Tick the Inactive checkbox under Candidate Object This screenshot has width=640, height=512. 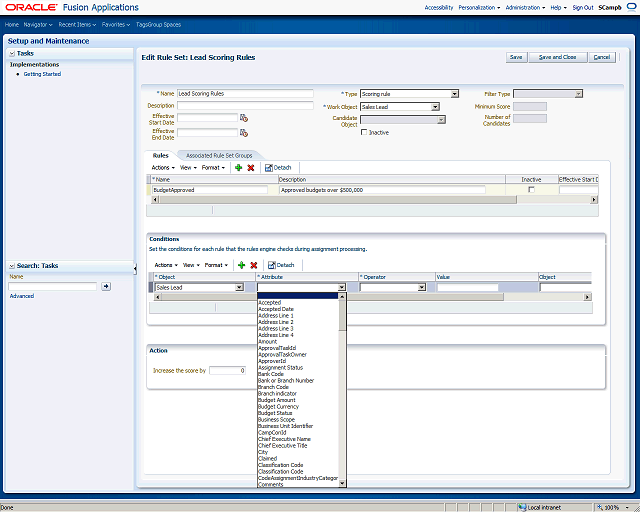tap(364, 132)
